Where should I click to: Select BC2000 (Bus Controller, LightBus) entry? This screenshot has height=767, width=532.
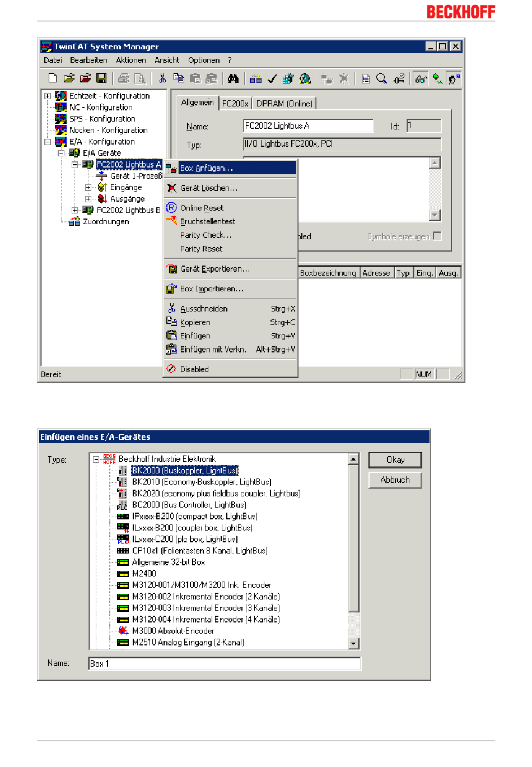coord(189,505)
